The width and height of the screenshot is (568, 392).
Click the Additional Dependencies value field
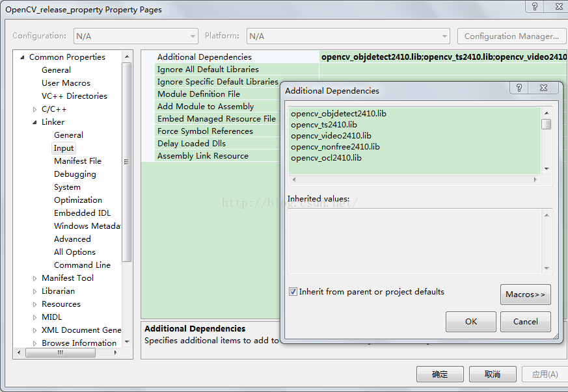443,57
